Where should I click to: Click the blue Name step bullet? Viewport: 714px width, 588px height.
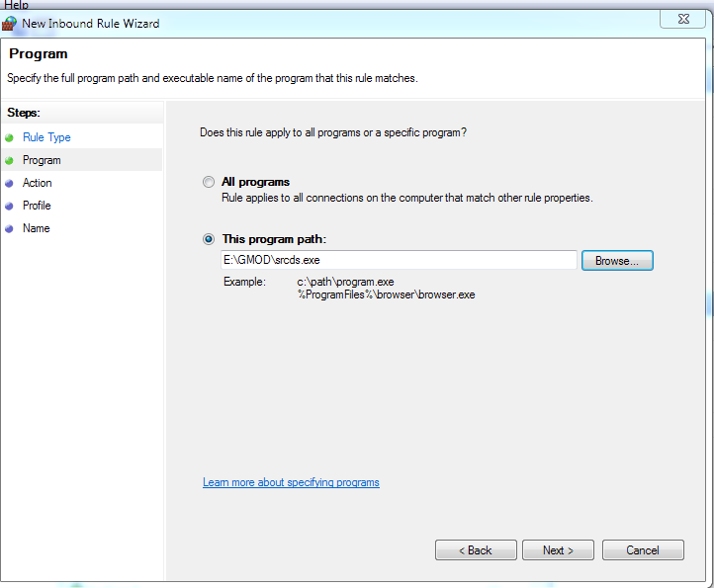point(10,228)
